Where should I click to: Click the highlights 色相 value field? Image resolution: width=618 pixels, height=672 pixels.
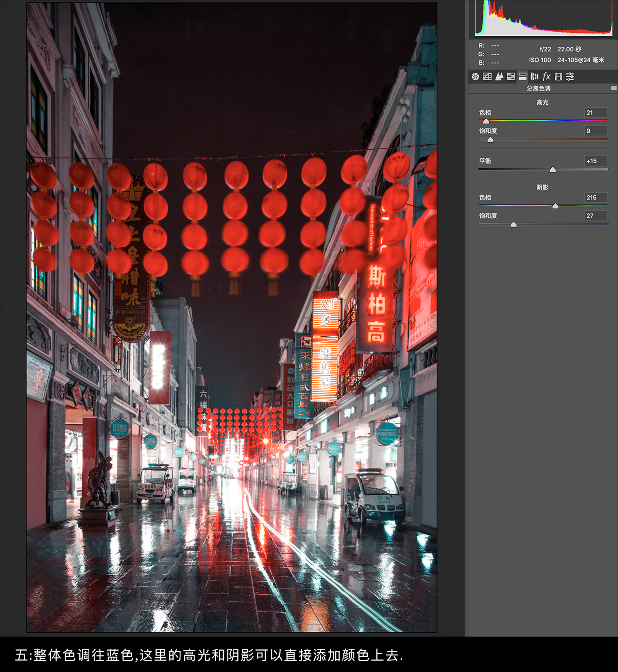596,113
